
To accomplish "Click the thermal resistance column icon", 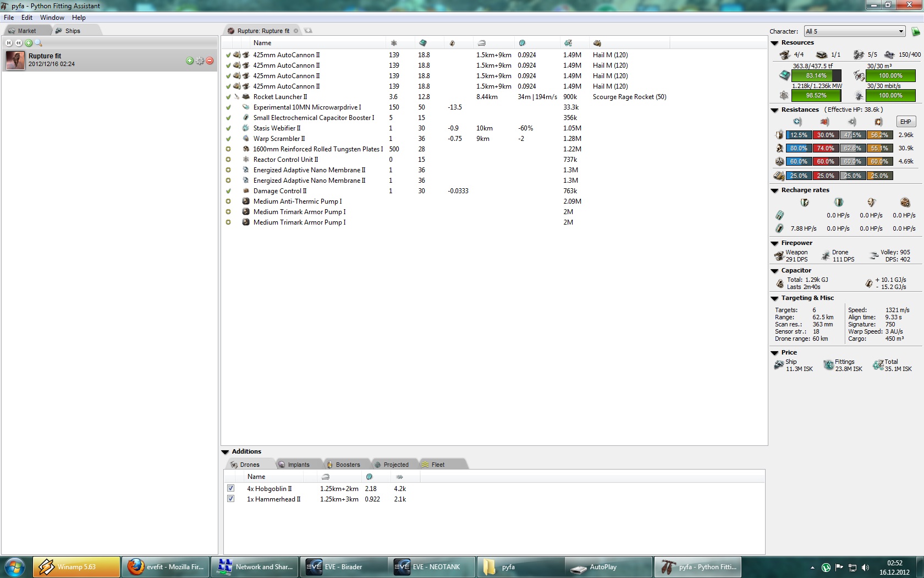I will pos(824,122).
